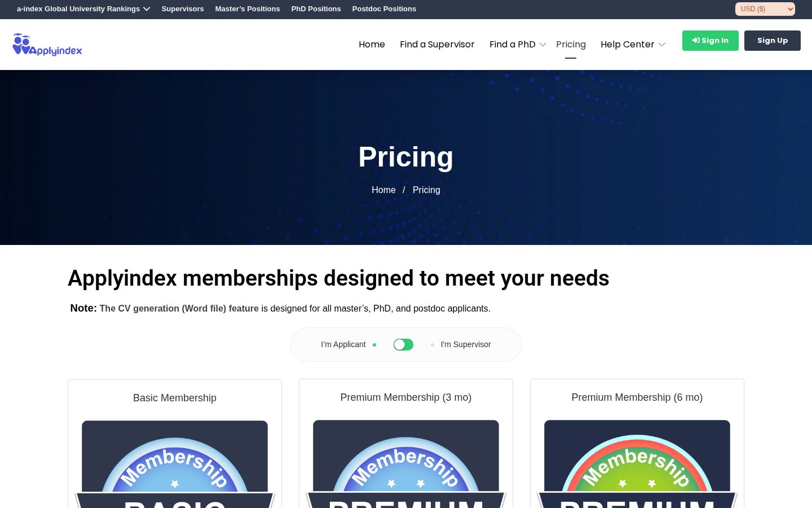Expand the a-index Global University Rankings menu
Viewport: 812px width, 508px height.
pyautogui.click(x=83, y=9)
